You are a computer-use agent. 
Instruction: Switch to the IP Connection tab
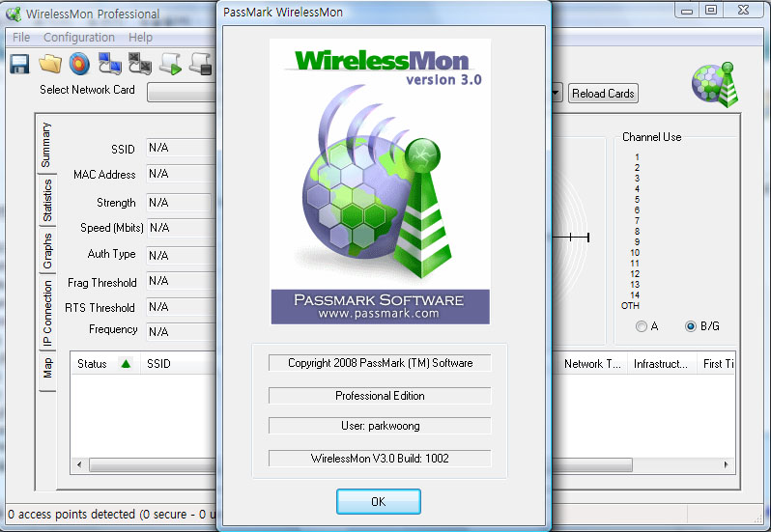47,313
